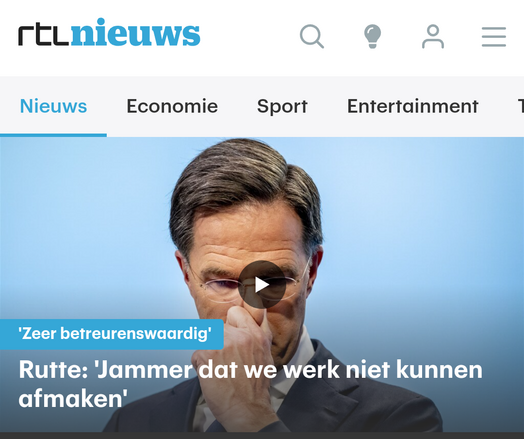This screenshot has height=439, width=524.
Task: Click the black 'rtl' part of the logo
Action: (43, 35)
